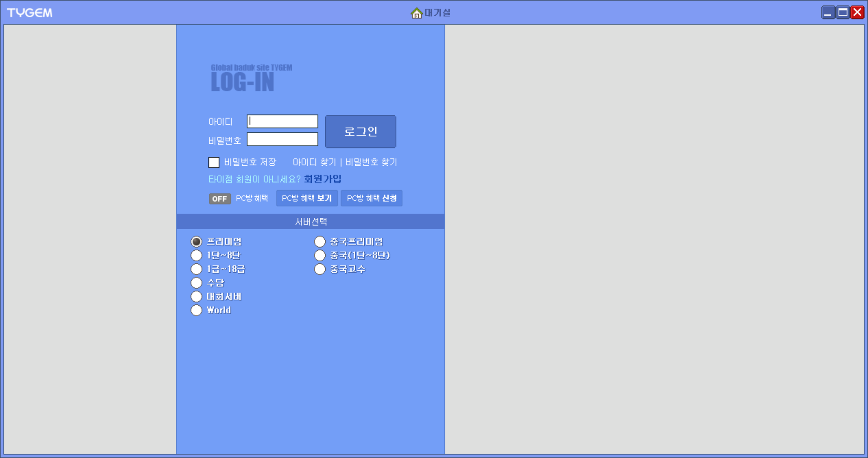Click the PC방 혜택 보기 button
The height and width of the screenshot is (458, 868).
click(x=307, y=198)
